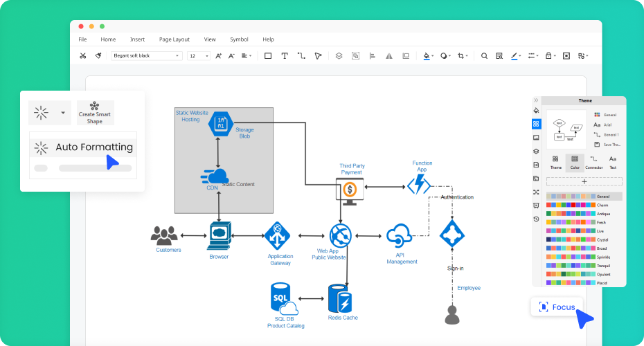Click the Focus button
Screen dimensions: 644x346
(x=557, y=307)
